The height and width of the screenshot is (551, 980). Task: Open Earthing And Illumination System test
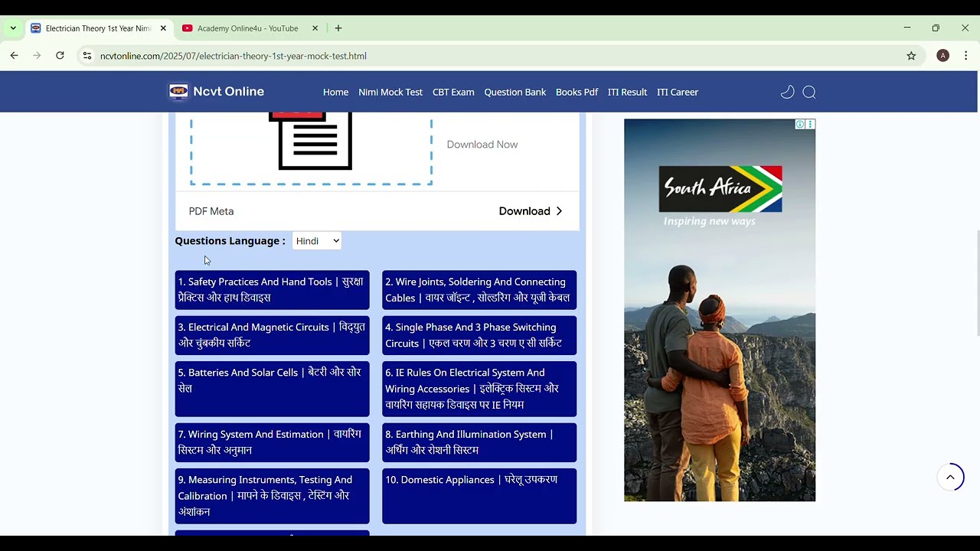479,442
